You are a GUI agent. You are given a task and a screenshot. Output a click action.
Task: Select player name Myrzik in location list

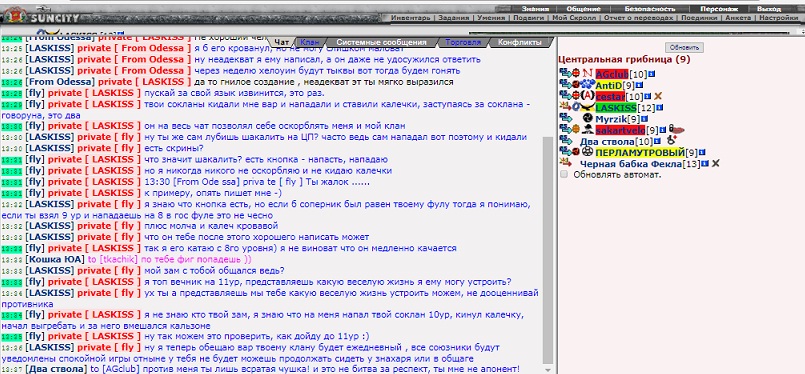click(x=611, y=119)
